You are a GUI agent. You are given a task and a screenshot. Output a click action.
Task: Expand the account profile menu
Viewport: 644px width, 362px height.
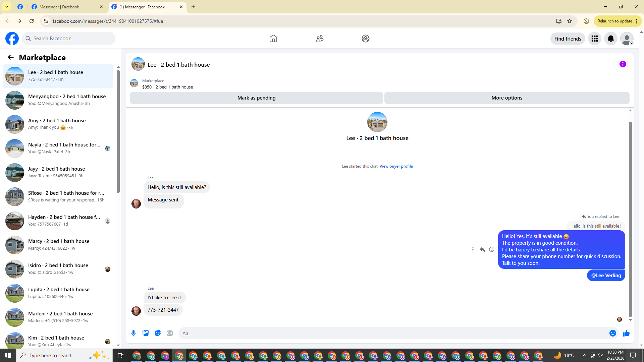(x=627, y=39)
